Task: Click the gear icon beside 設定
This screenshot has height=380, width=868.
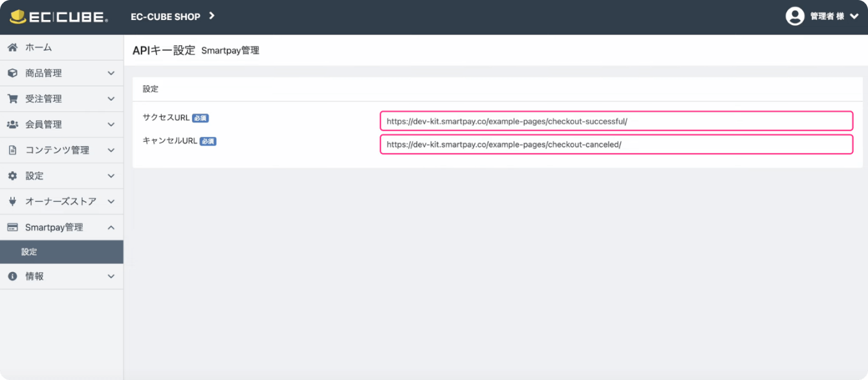Action: click(12, 176)
